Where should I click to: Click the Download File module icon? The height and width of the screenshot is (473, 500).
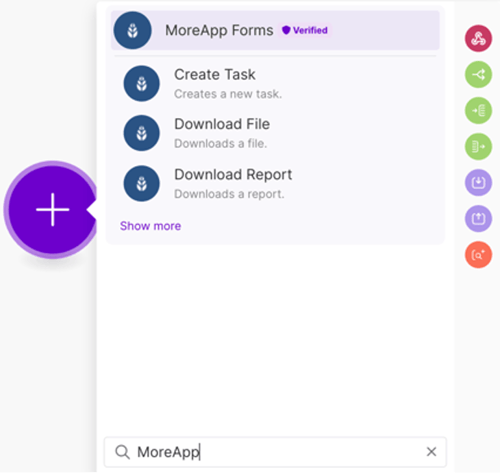[x=142, y=133]
